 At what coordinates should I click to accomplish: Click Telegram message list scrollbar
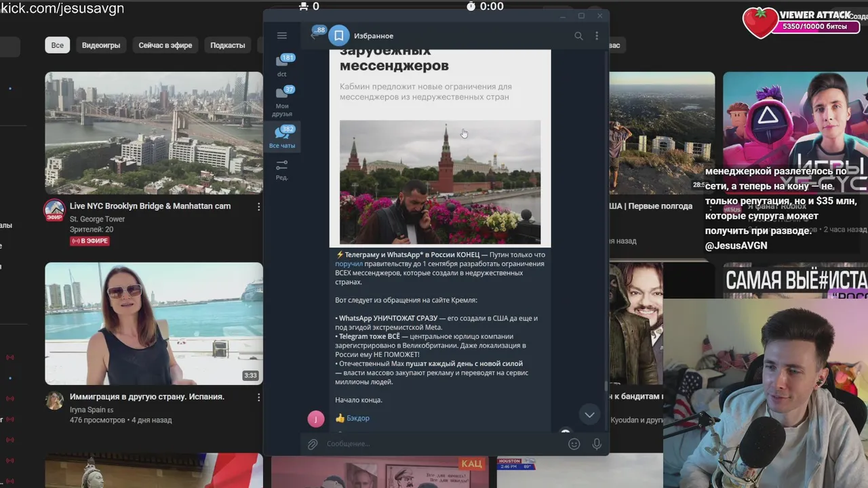[x=606, y=388]
